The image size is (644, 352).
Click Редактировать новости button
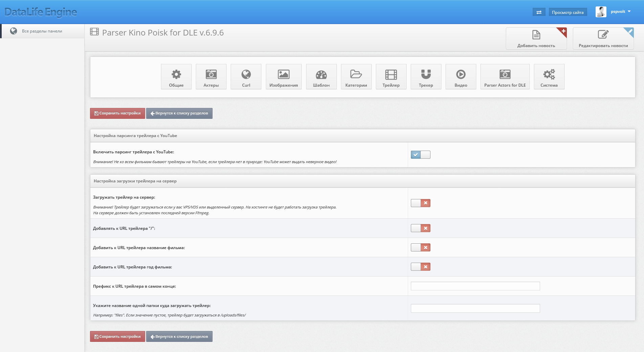603,39
